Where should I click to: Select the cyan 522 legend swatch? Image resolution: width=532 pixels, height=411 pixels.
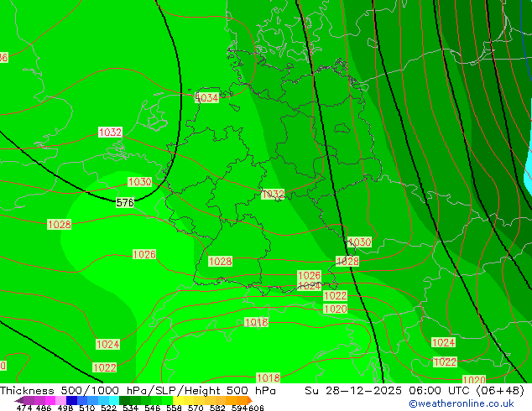point(114,400)
